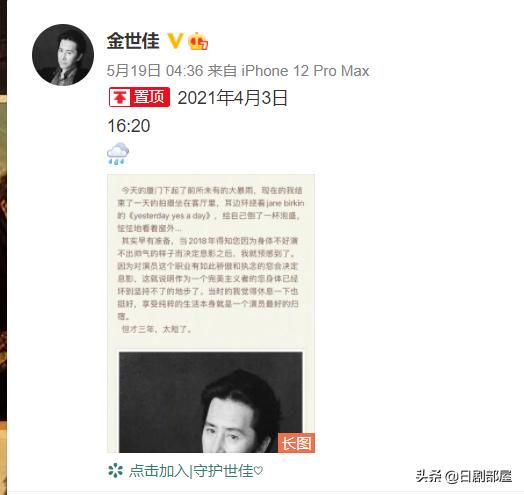Click the up-arrow icon in the 置顶 tag
This screenshot has height=495, width=524.
tap(119, 97)
